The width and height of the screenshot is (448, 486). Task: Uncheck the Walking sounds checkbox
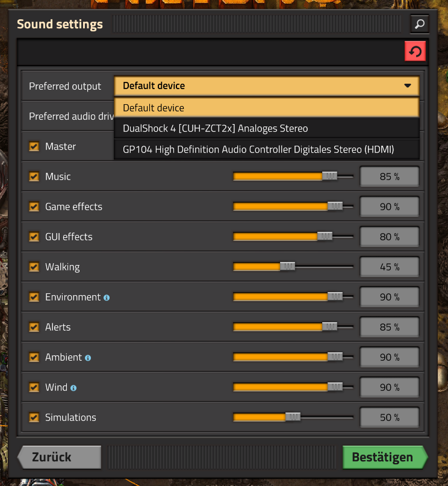34,267
